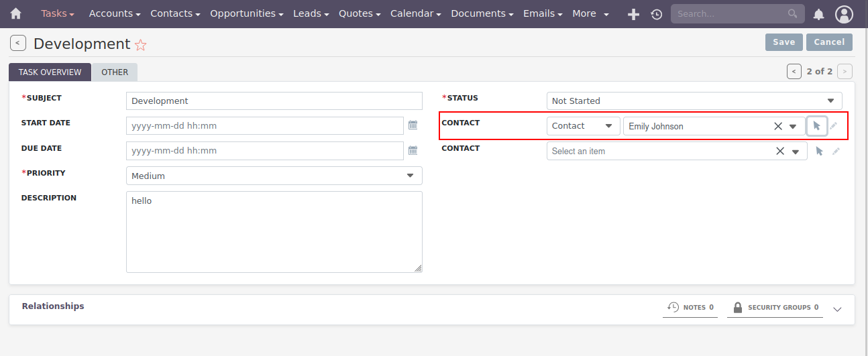Open the Emails menu

[543, 13]
